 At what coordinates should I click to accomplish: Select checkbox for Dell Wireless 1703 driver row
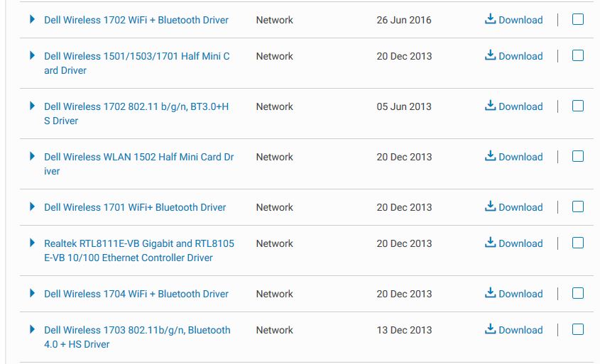coord(578,329)
